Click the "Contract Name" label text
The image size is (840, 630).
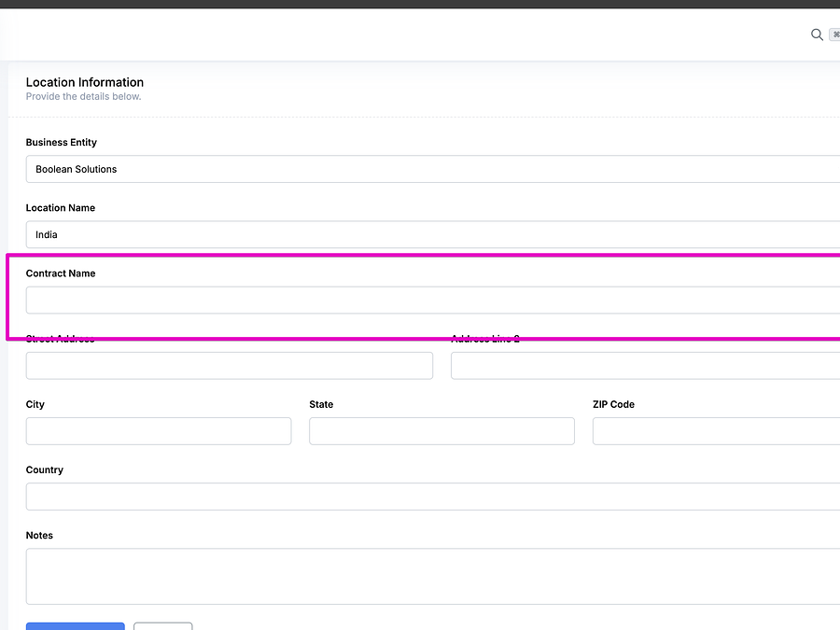[x=61, y=273]
